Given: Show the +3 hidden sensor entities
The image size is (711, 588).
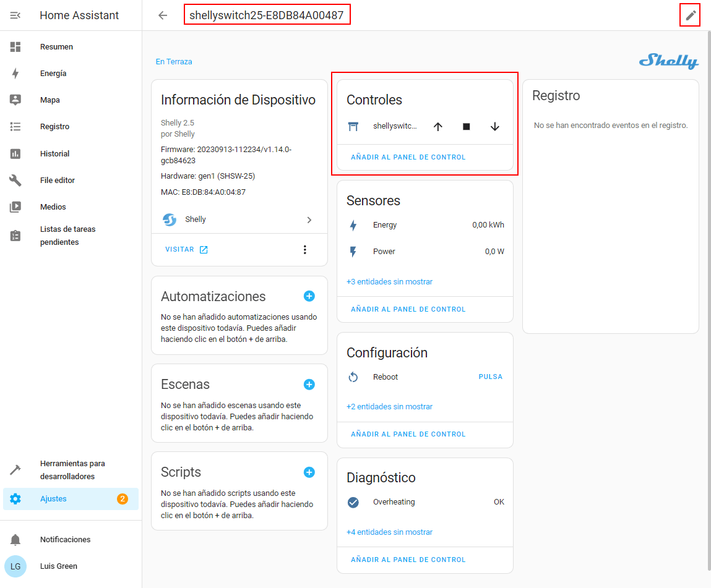Looking at the screenshot, I should click(389, 282).
